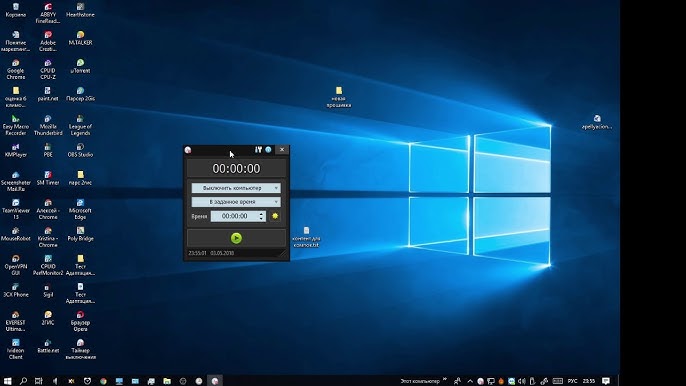Launch the Браузер Opera shortcut
Screen dimensions: 686x386
(x=80, y=321)
